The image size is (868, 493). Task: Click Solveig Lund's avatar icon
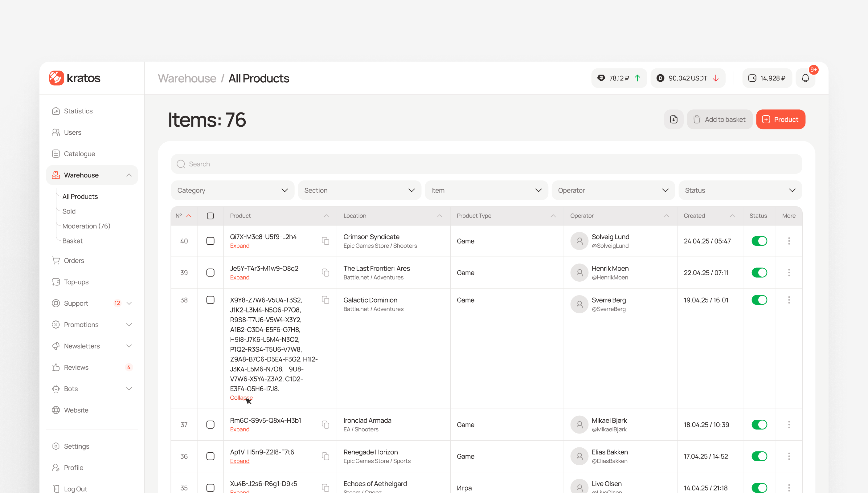point(579,241)
